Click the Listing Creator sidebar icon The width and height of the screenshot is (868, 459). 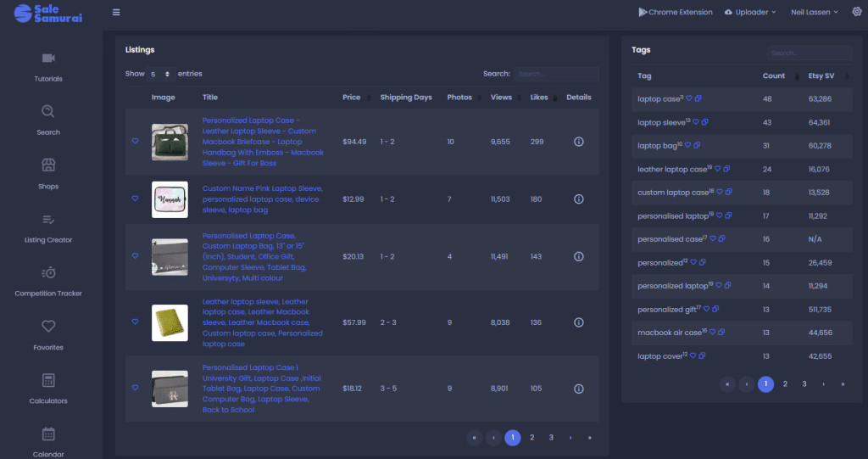[x=48, y=219]
